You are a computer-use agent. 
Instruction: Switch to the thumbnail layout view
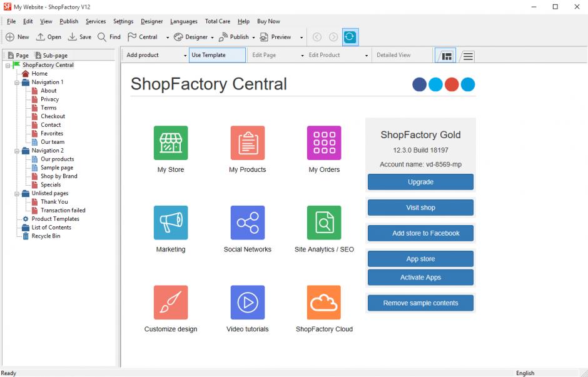[446, 56]
